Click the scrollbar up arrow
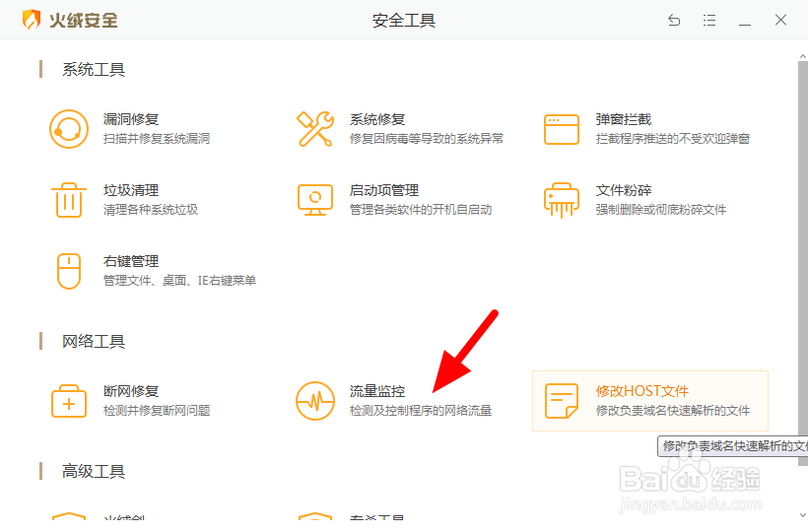Screen dimensions: 808x532 803,56
